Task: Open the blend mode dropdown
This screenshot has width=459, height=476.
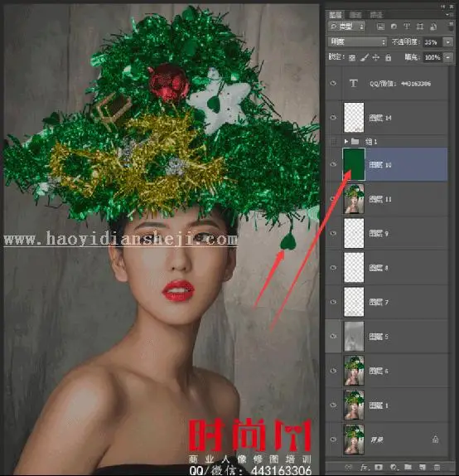Action: tap(358, 42)
